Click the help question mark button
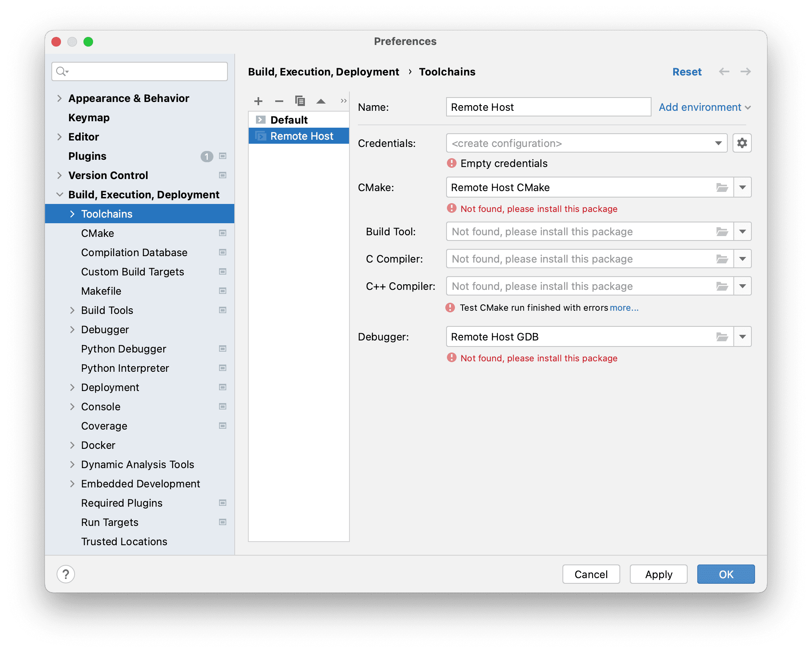This screenshot has height=652, width=812. pos(66,574)
